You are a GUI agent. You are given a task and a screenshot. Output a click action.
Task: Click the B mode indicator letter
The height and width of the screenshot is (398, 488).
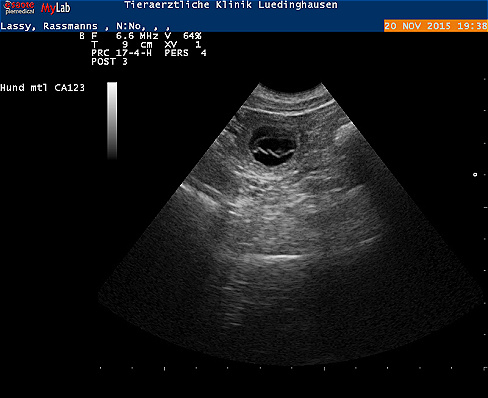pos(82,36)
